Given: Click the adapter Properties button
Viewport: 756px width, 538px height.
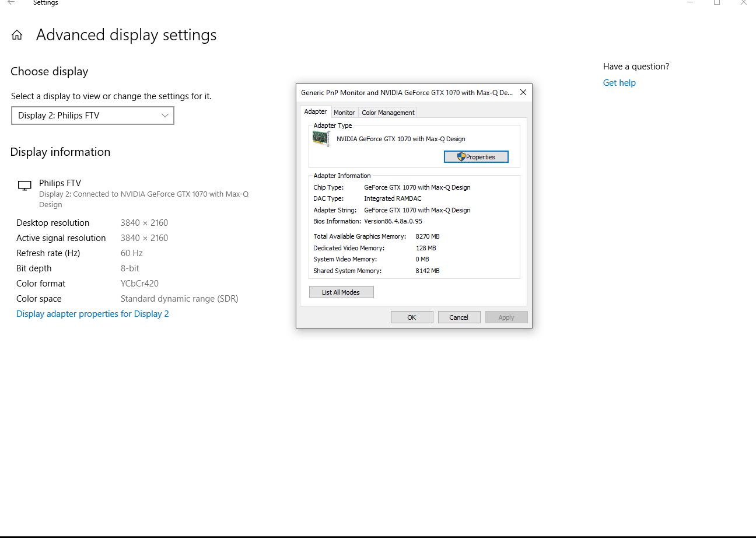Looking at the screenshot, I should (x=476, y=156).
